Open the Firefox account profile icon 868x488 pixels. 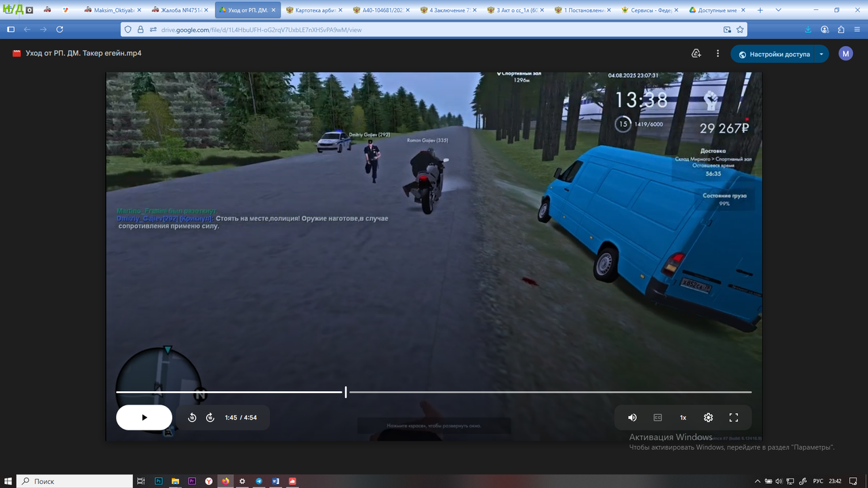coord(825,29)
